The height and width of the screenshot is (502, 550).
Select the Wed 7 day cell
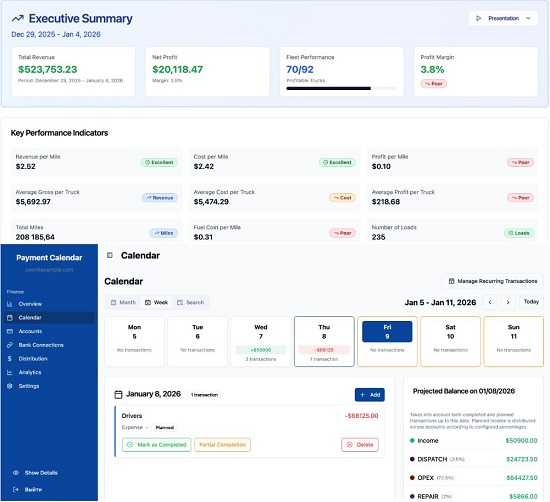261,342
